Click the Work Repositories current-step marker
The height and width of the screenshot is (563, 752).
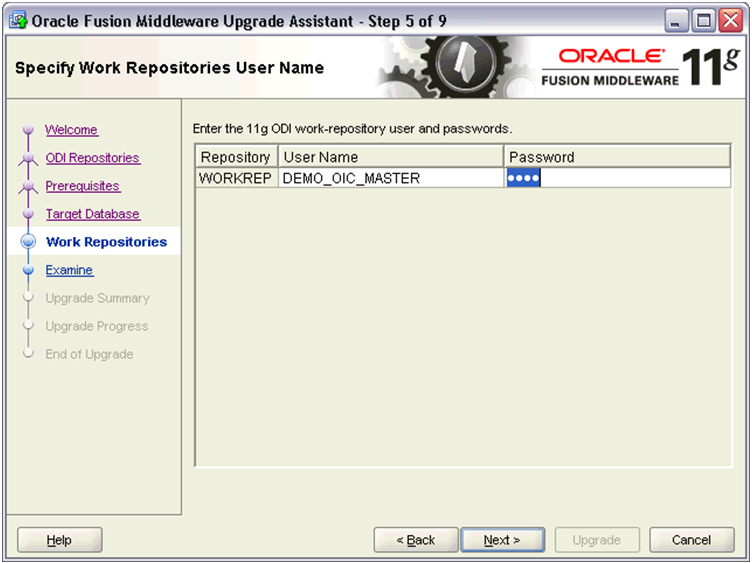point(28,241)
